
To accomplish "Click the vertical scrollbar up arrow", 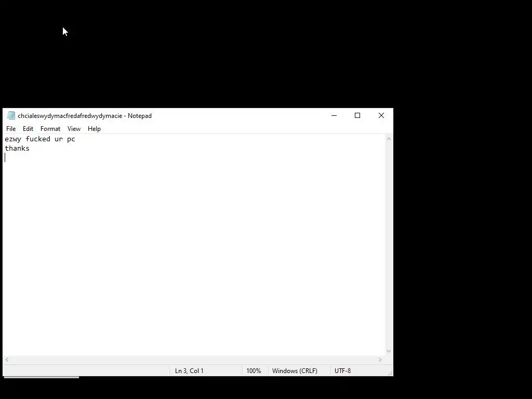I will pyautogui.click(x=389, y=139).
